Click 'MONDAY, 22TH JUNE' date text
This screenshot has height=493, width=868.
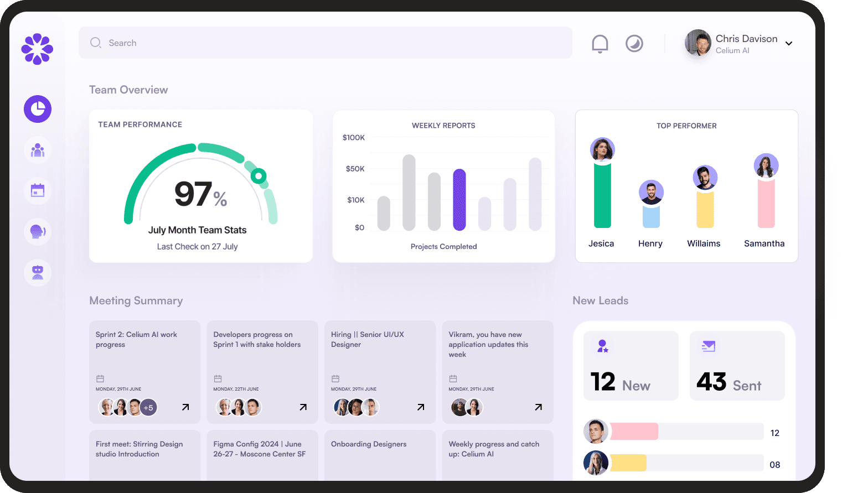pyautogui.click(x=236, y=389)
